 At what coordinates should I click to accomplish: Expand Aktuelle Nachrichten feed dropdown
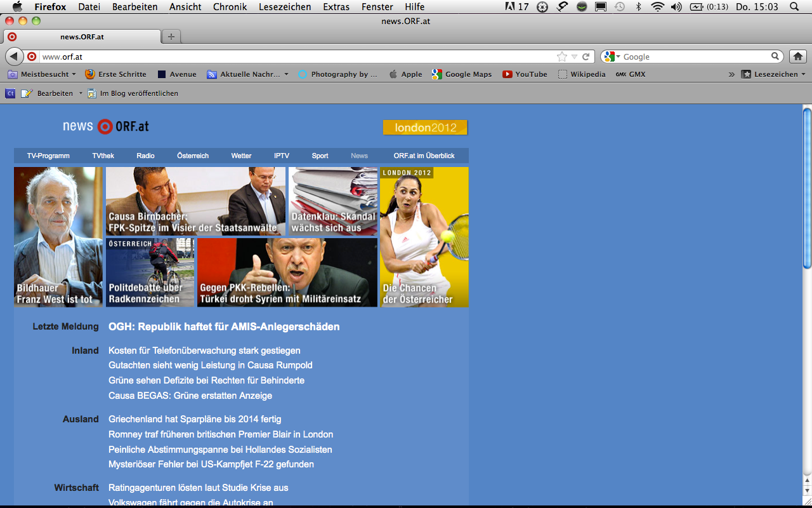pyautogui.click(x=286, y=74)
